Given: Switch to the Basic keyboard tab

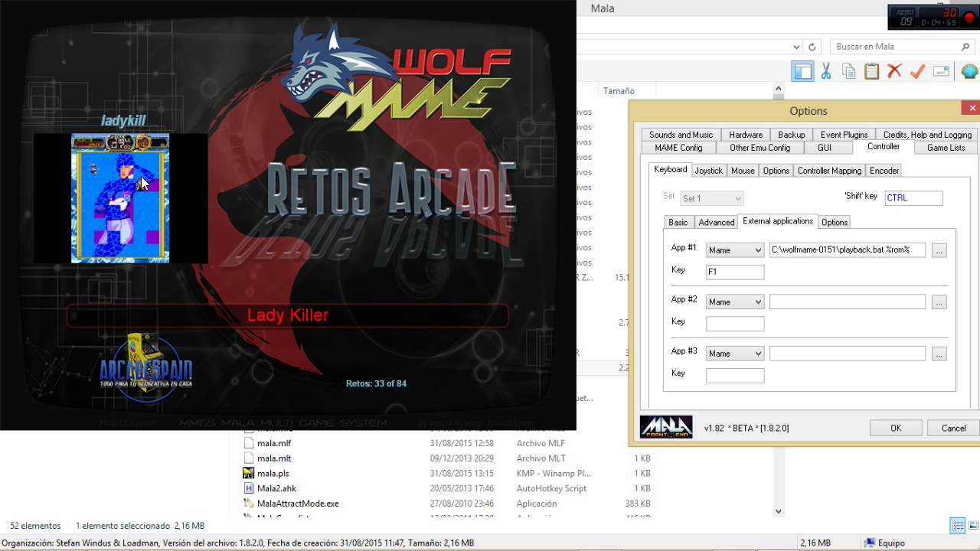Looking at the screenshot, I should click(678, 222).
